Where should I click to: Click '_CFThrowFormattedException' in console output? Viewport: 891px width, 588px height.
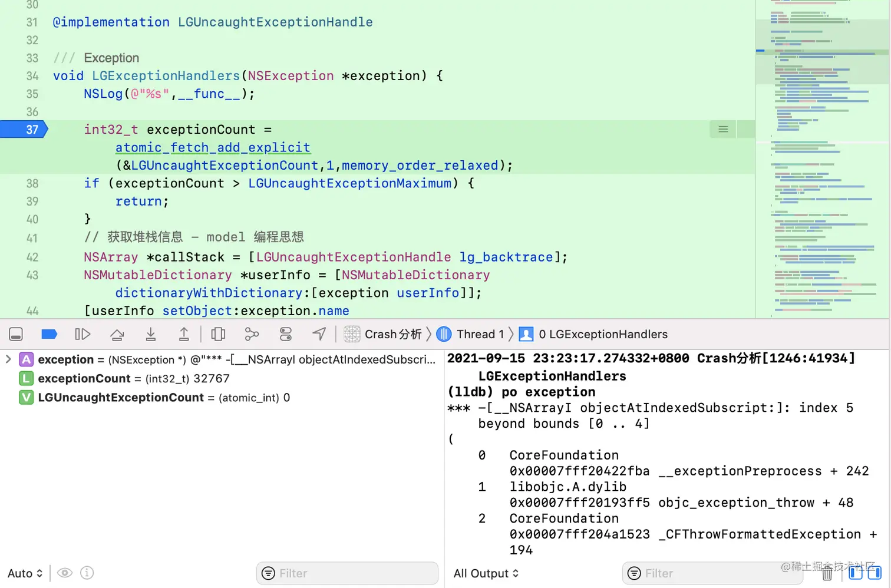[x=760, y=534]
